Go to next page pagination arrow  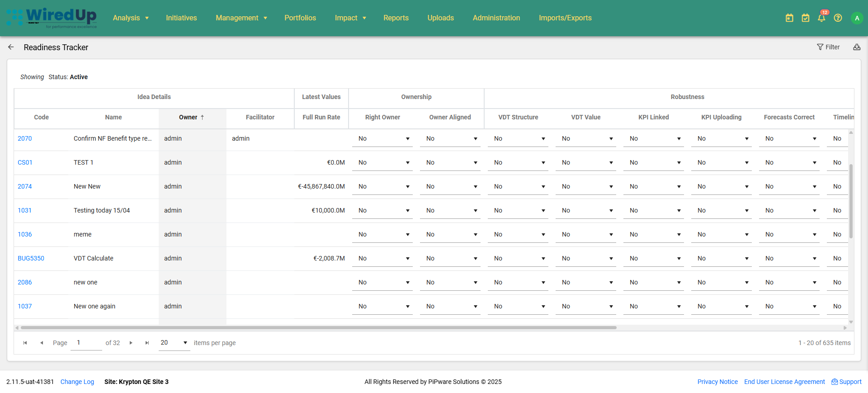coord(131,343)
